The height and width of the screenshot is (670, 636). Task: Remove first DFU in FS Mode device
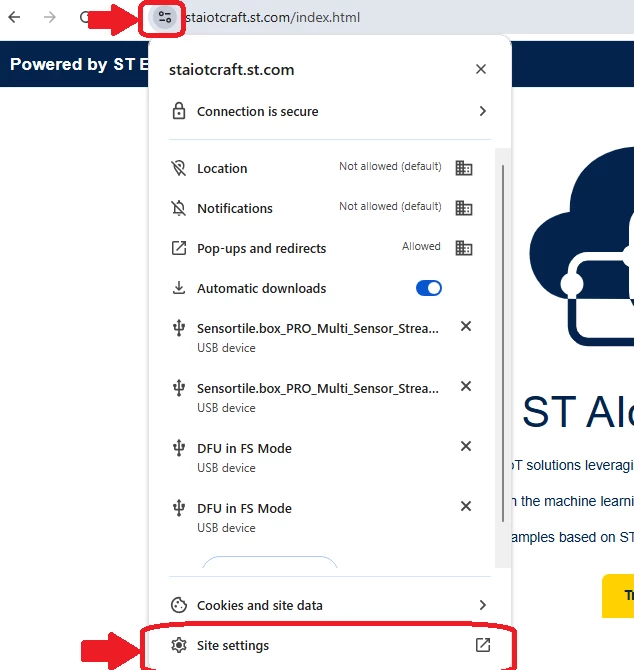[466, 446]
